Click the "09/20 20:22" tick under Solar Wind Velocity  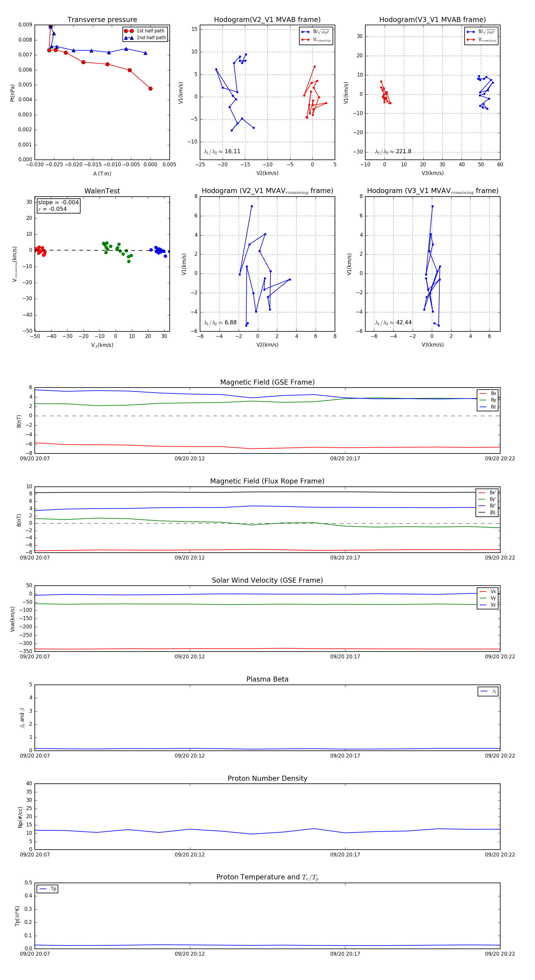click(x=500, y=656)
